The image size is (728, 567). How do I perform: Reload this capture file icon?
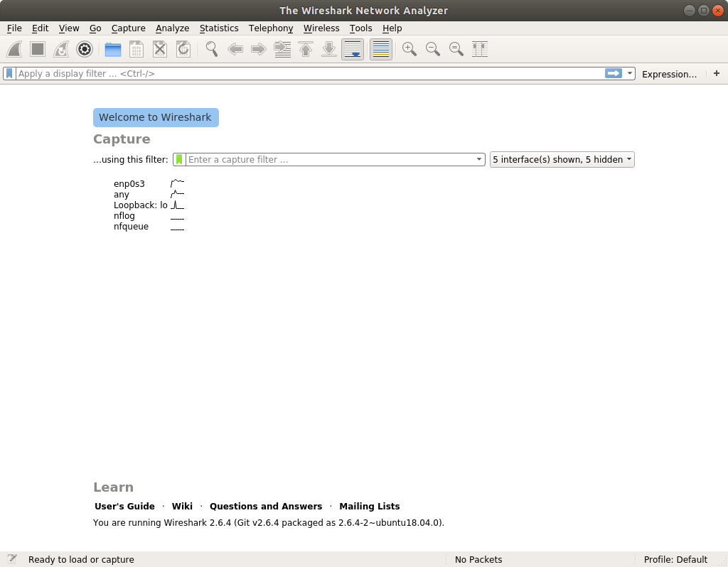click(x=183, y=49)
